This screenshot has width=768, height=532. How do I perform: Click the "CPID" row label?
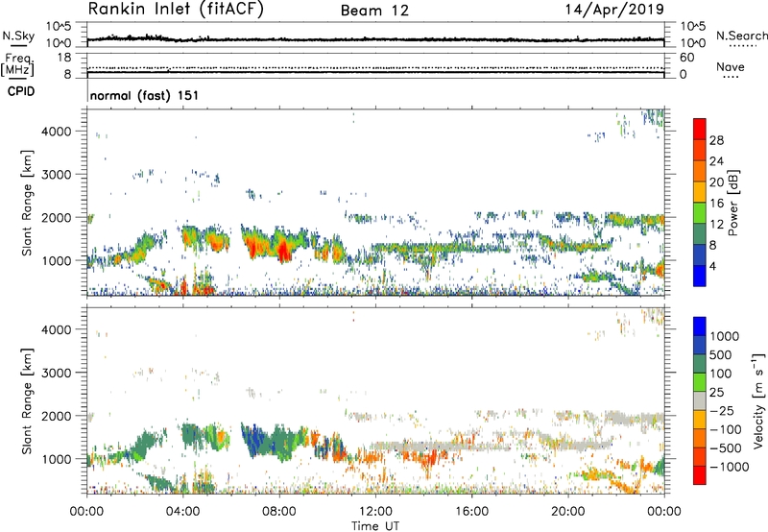(21, 91)
